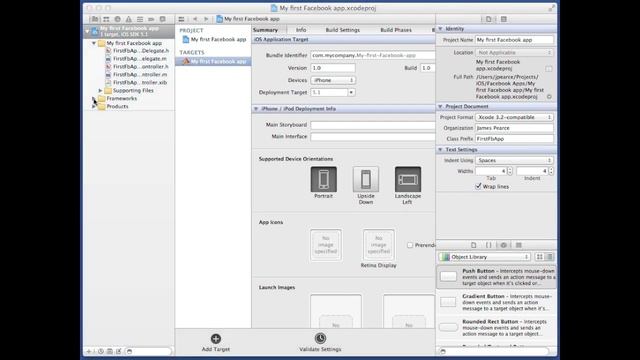Open the Issue navigator warning triangle icon
640x360 pixels.
129,19
